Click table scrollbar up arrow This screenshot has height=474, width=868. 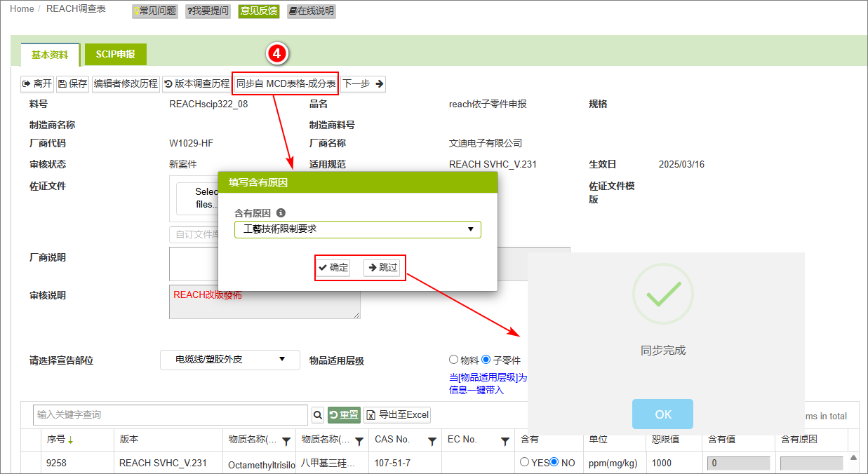point(854,459)
